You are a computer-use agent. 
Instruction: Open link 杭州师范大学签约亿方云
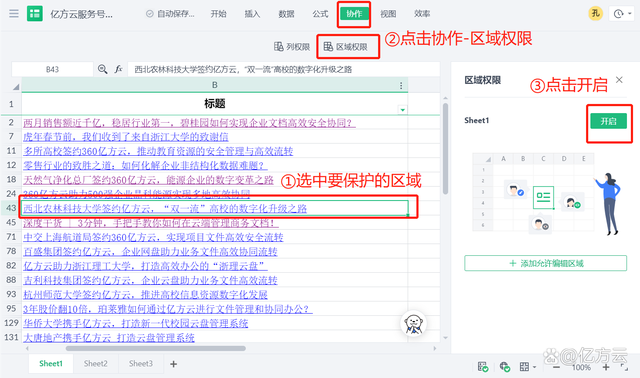tap(145, 294)
